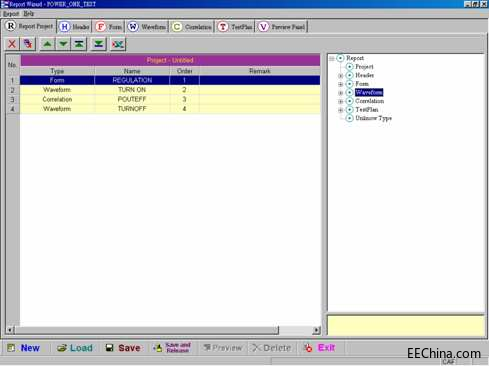Move item down with green down arrow
Screen dimensions: 489x366
63,44
